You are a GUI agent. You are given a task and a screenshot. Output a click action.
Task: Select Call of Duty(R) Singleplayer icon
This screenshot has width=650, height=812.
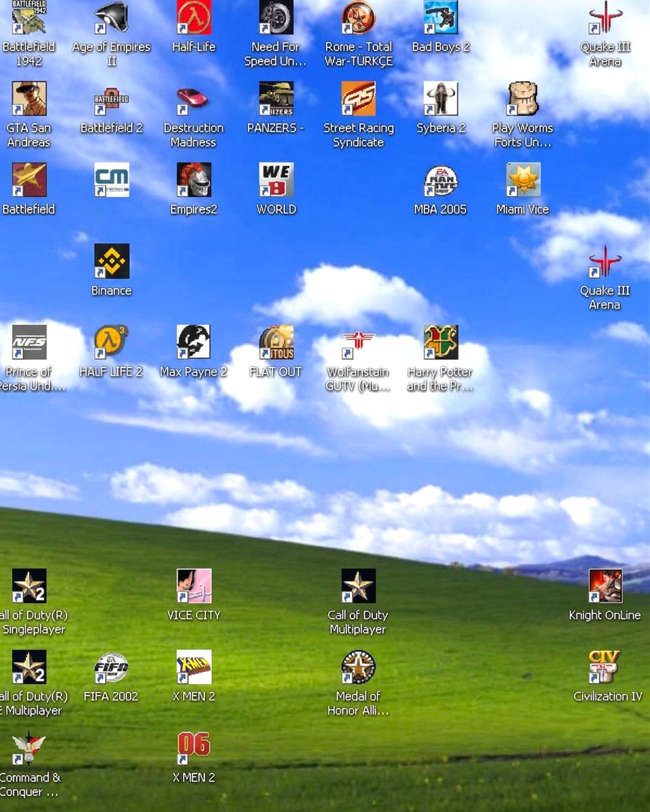click(29, 586)
